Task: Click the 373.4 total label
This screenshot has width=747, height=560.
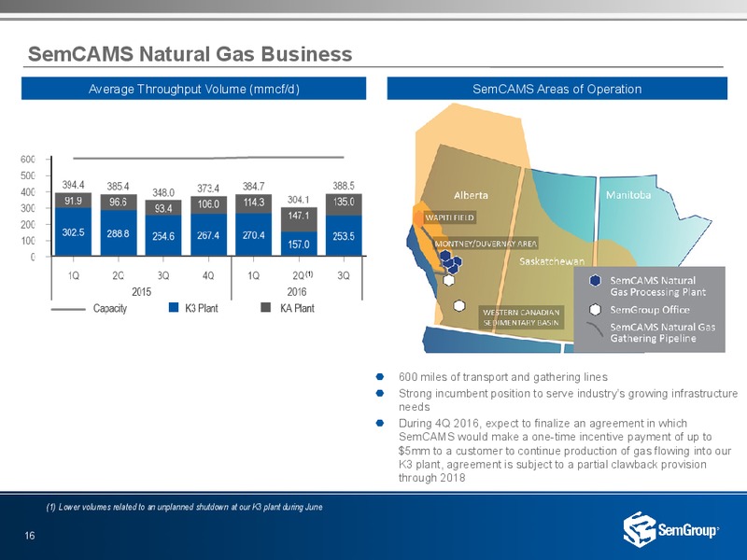Action: [x=208, y=189]
